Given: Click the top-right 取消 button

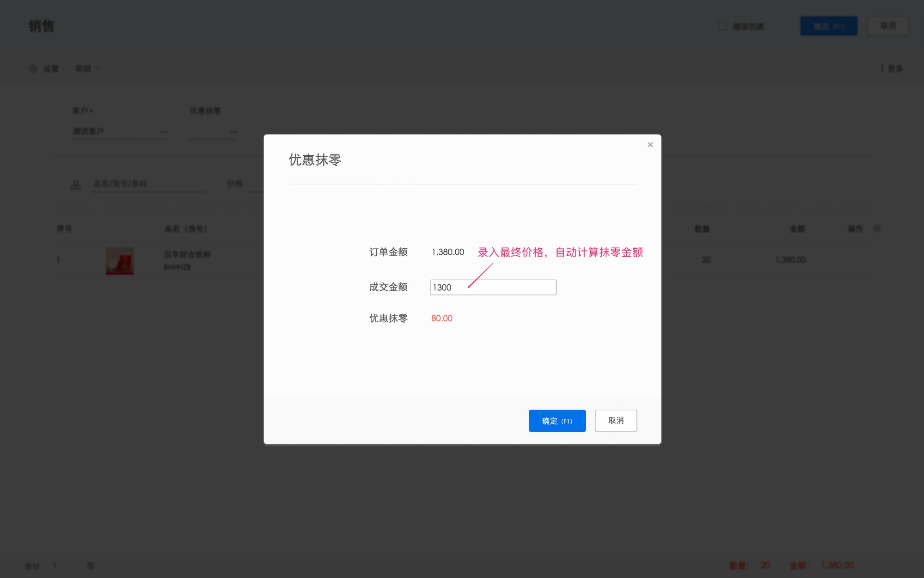Looking at the screenshot, I should (888, 25).
